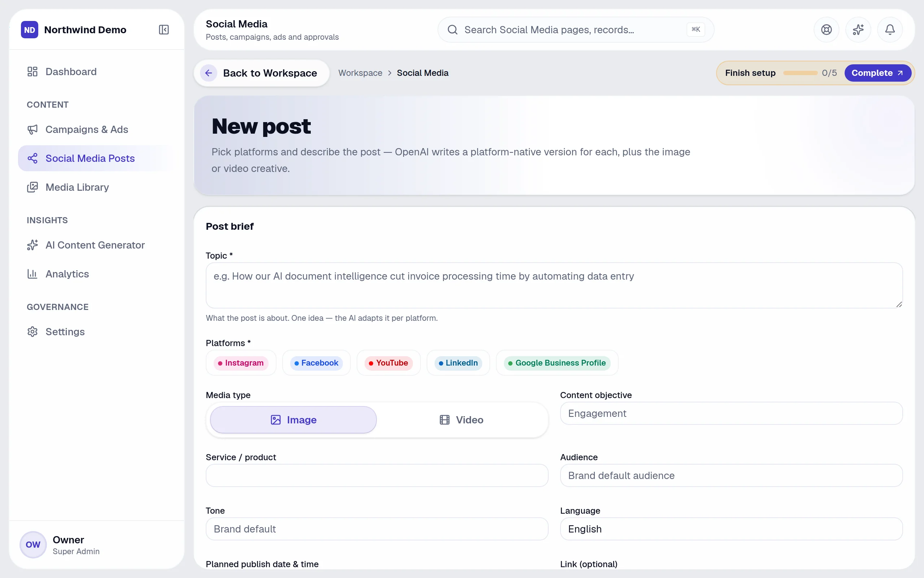
Task: Click the 0/5 setup counter
Action: point(829,73)
